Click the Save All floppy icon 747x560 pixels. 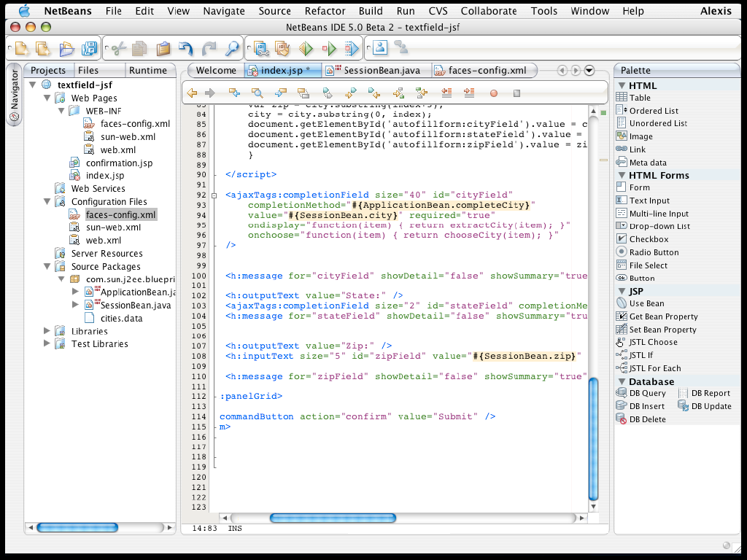coord(89,48)
